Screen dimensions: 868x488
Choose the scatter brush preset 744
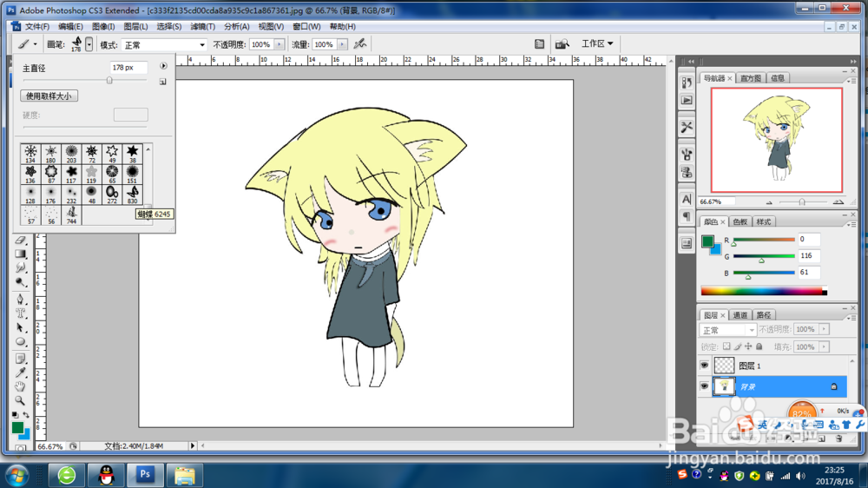click(x=71, y=215)
